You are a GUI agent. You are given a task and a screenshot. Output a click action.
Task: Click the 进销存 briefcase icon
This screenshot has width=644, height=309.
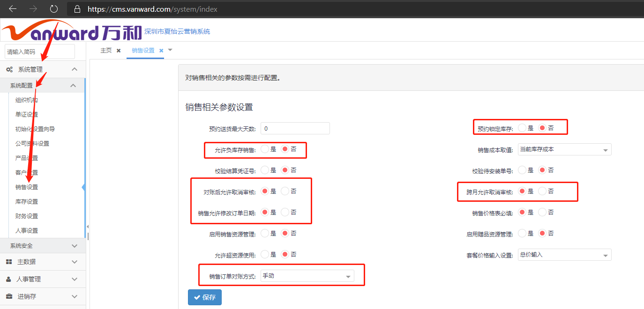click(x=9, y=296)
